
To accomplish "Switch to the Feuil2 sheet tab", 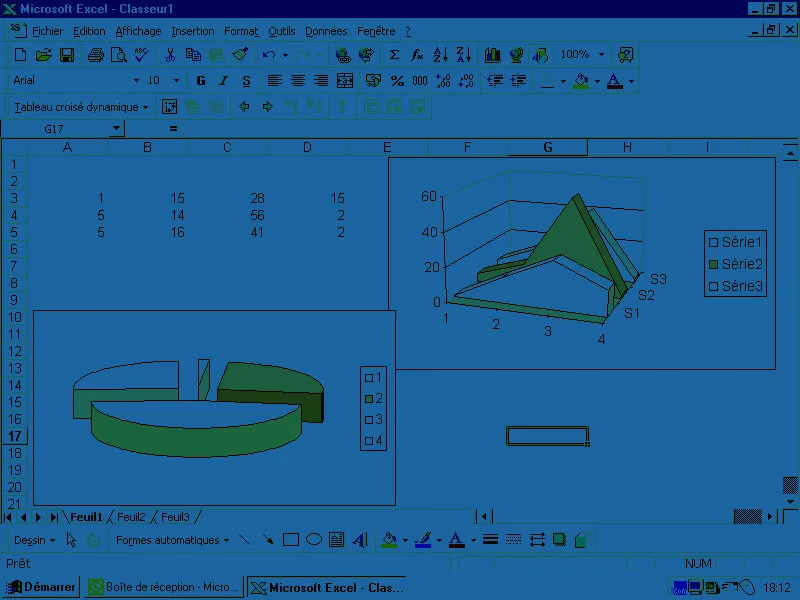I will point(131,517).
